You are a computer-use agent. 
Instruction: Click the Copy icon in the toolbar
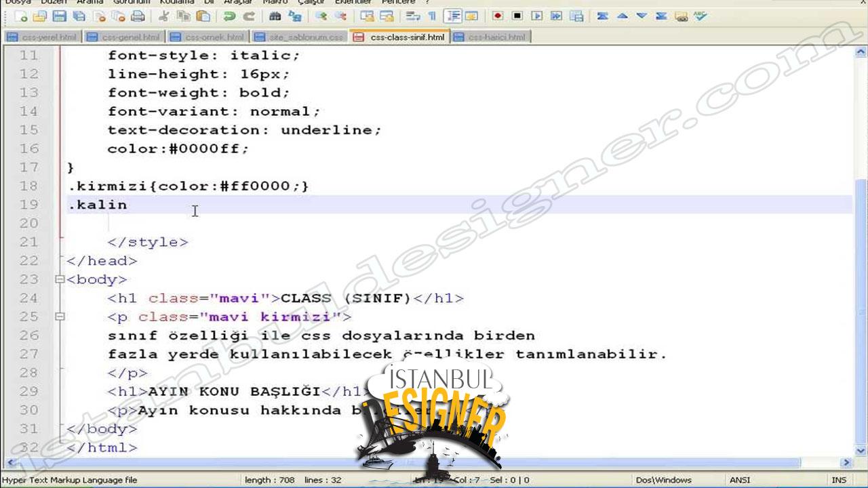pyautogui.click(x=183, y=16)
